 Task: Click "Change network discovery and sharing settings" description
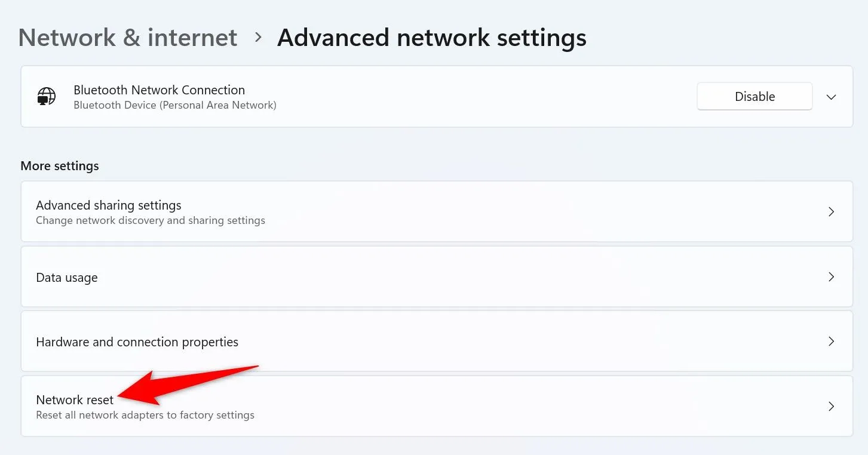[x=151, y=220]
